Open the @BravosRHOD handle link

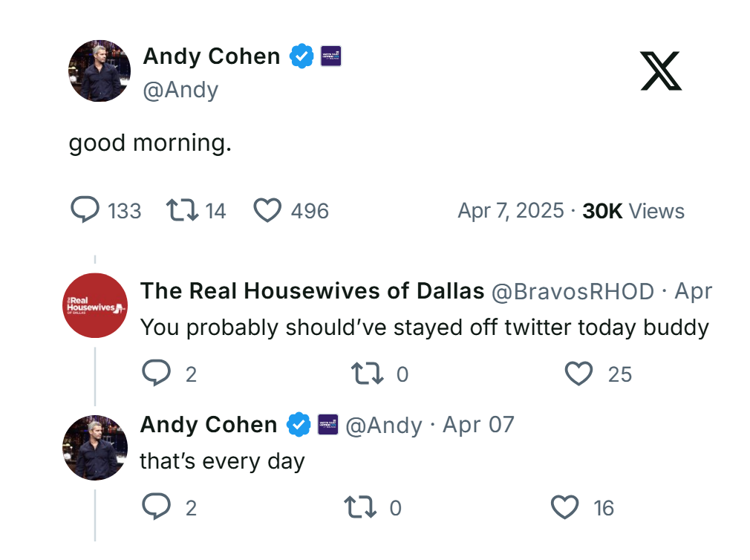point(573,291)
